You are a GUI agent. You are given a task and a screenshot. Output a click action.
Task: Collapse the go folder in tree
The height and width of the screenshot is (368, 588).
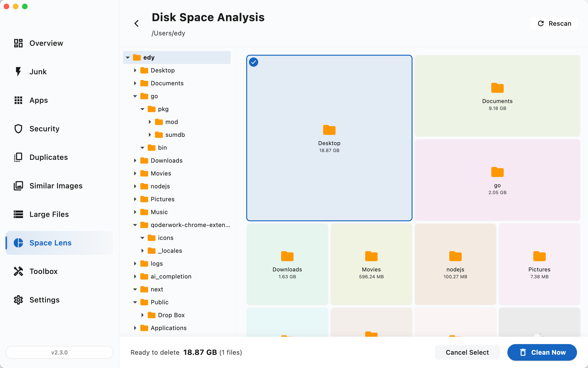point(135,96)
